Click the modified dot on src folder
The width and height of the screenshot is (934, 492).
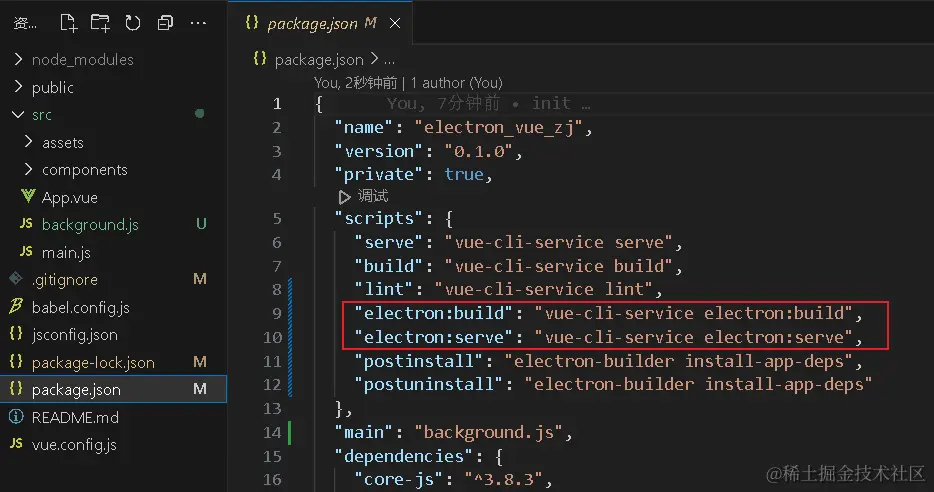200,113
